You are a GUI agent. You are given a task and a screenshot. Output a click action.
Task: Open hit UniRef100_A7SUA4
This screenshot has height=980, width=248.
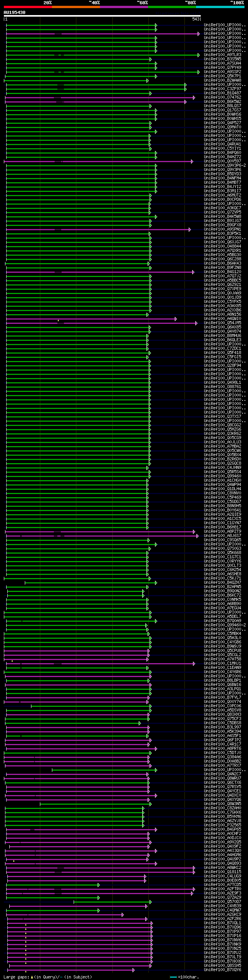[222, 63]
